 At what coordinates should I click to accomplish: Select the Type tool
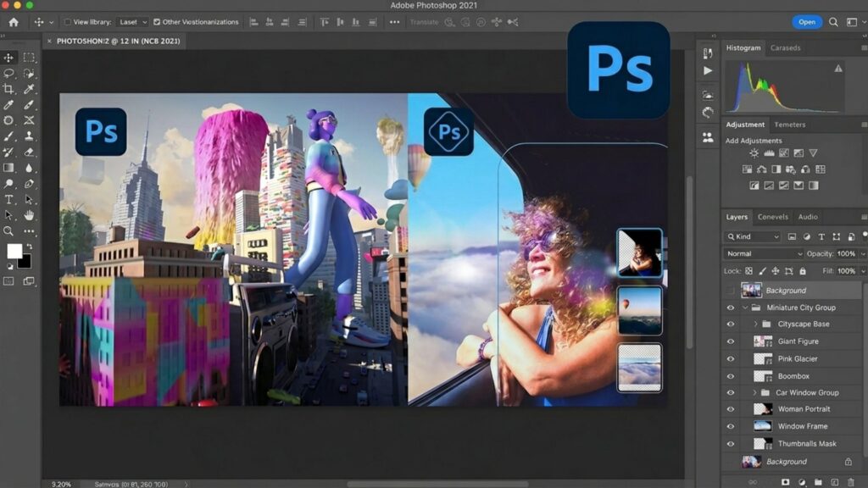[8, 200]
